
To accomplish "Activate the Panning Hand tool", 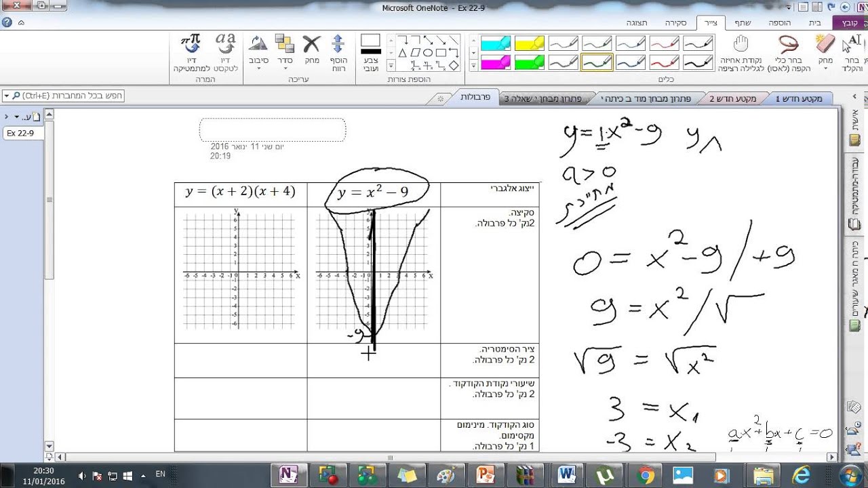I will (741, 53).
